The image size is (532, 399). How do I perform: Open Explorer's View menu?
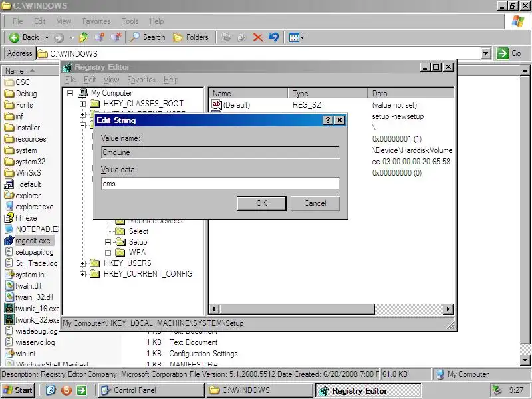(x=63, y=21)
